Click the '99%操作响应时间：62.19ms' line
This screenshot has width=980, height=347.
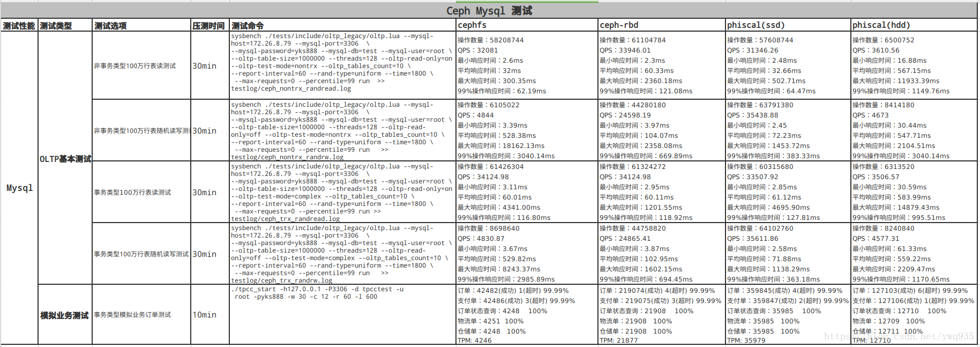click(x=502, y=91)
